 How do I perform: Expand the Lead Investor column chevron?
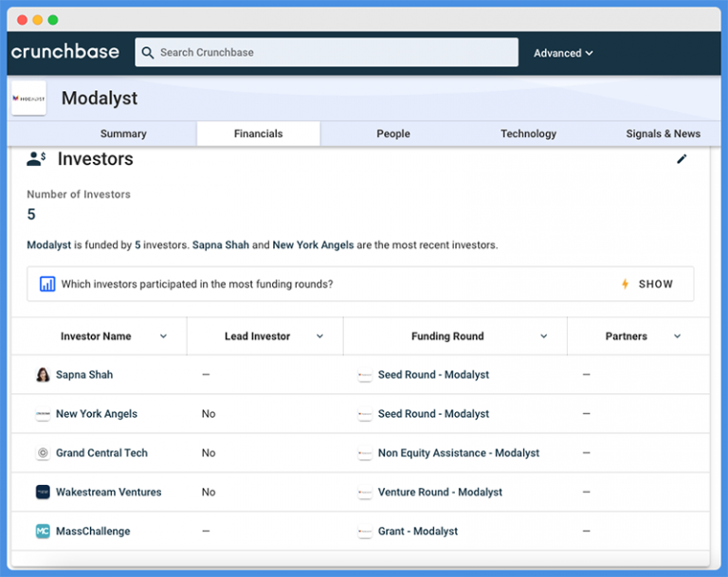point(319,336)
